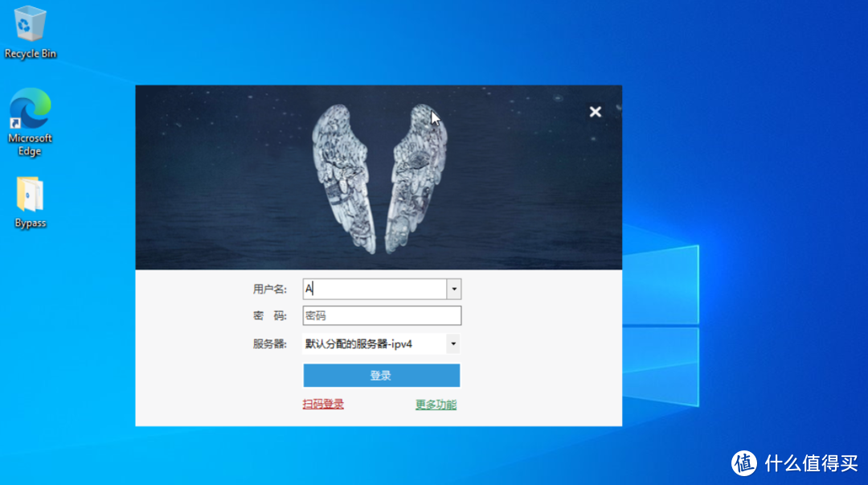This screenshot has height=485, width=868.
Task: Launch Microsoft Edge from the desktop shortcut
Action: click(x=31, y=110)
